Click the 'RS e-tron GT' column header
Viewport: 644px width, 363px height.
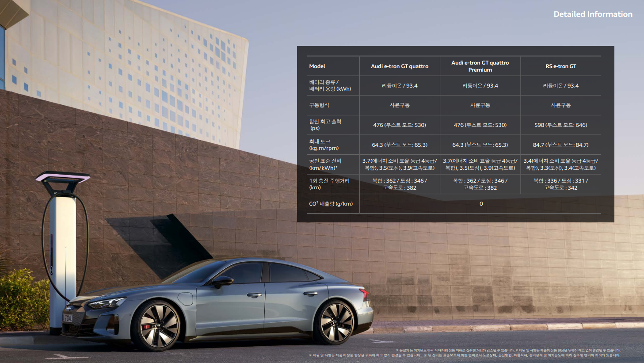[x=560, y=66]
